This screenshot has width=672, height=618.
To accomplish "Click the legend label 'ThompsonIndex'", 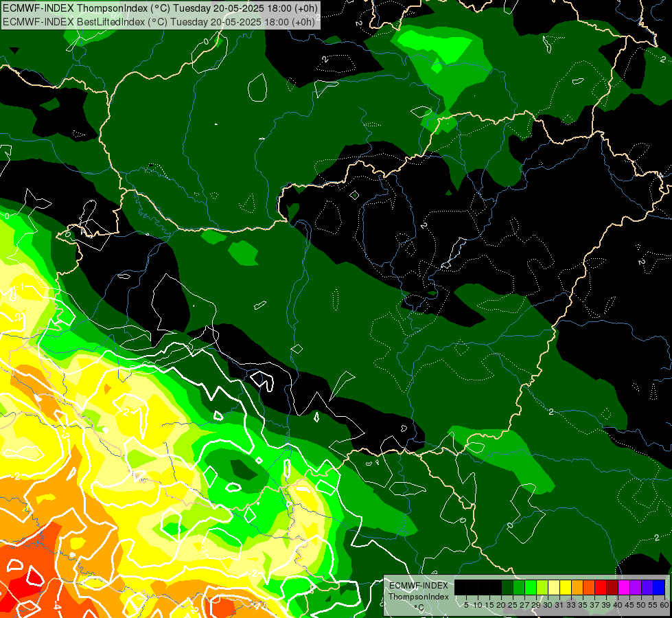I will tap(419, 597).
